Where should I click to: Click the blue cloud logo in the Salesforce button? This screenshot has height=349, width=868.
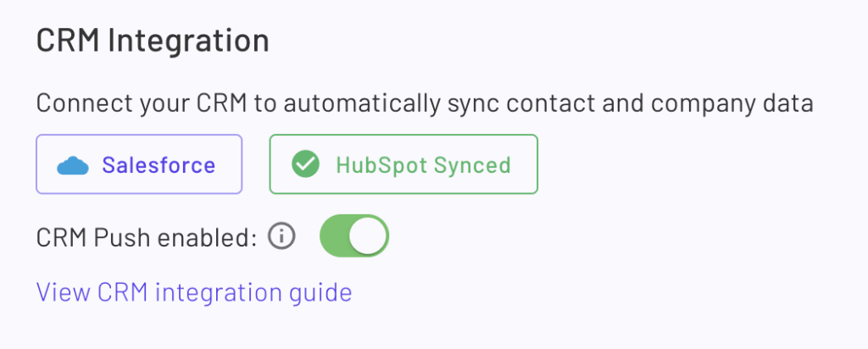pyautogui.click(x=73, y=165)
